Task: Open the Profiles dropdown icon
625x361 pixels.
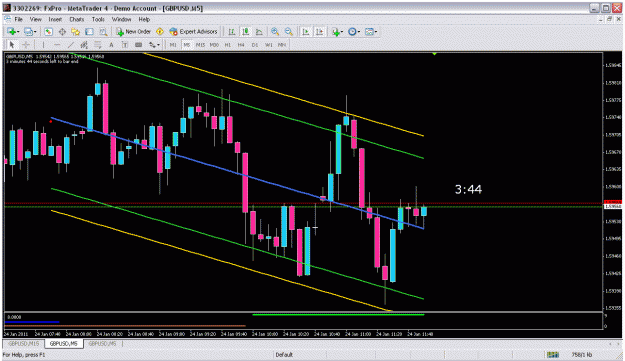Action: (30, 31)
